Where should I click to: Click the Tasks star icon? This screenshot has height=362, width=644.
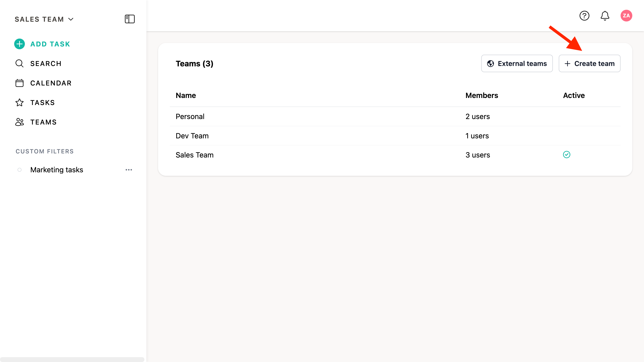[x=20, y=102]
